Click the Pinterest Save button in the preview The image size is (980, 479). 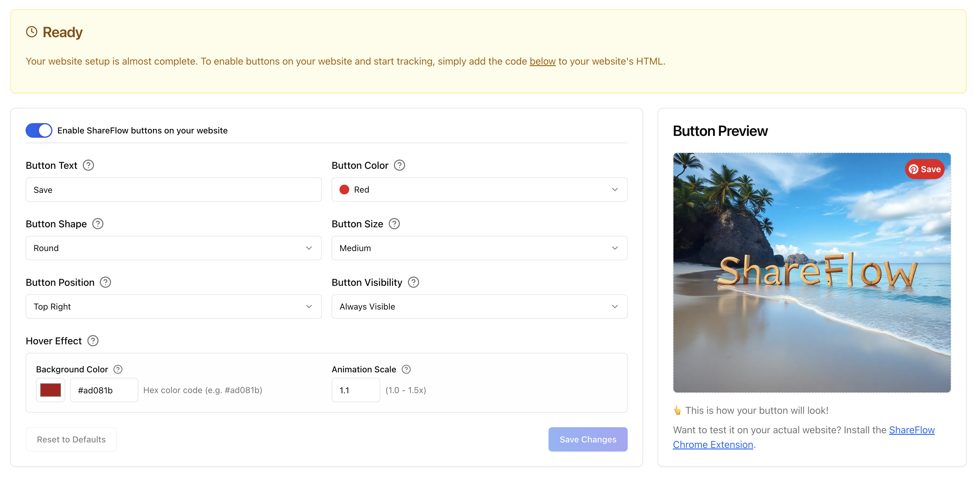(925, 169)
